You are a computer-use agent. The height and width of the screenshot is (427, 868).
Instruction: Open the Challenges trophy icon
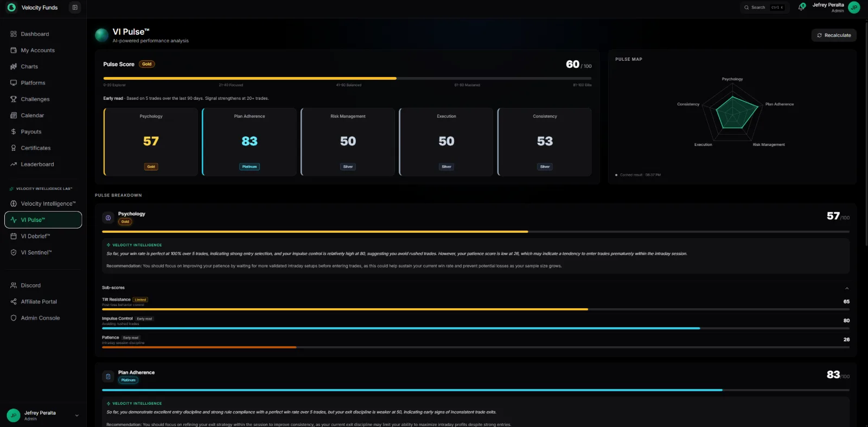point(14,99)
